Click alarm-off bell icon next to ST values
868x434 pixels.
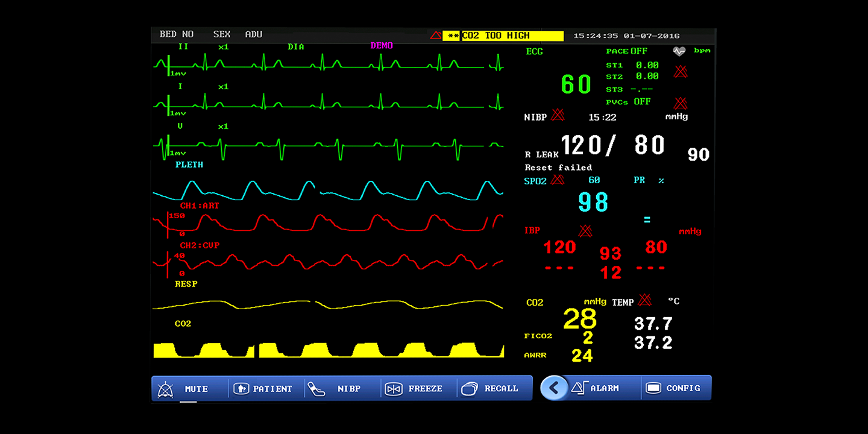681,71
